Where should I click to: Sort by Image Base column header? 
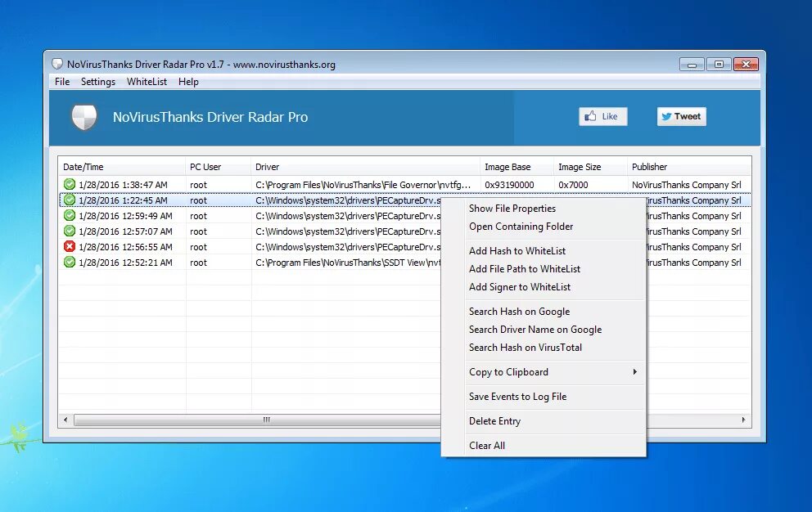coord(517,167)
